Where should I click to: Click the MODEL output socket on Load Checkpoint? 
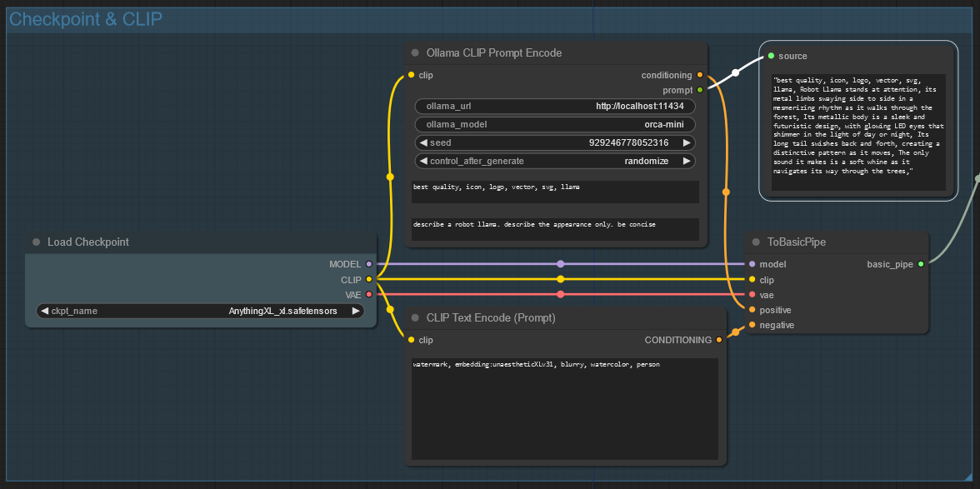pos(368,264)
